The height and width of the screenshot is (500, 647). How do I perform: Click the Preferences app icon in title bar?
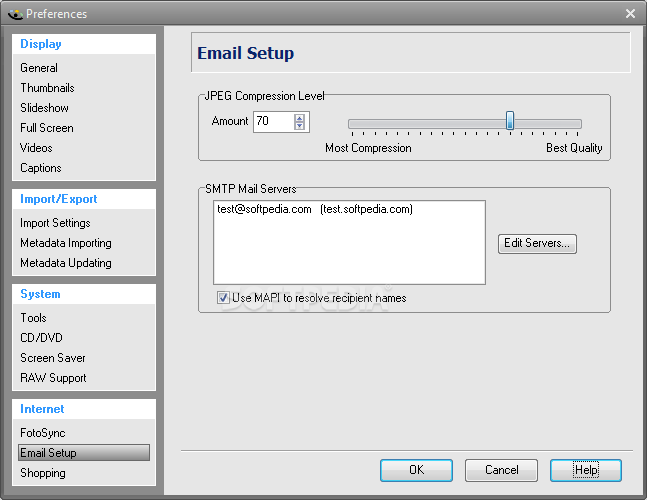[16, 14]
